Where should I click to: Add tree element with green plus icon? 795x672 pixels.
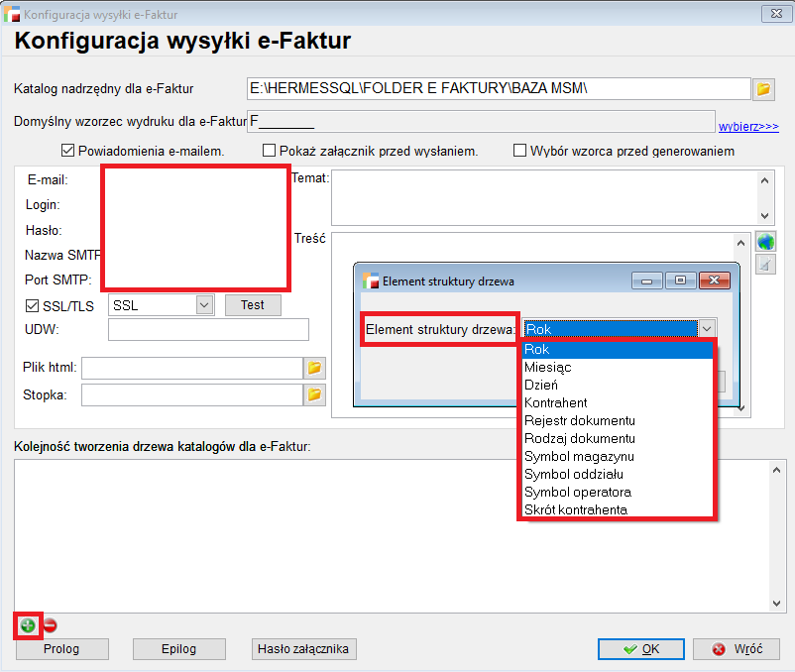pyautogui.click(x=28, y=625)
